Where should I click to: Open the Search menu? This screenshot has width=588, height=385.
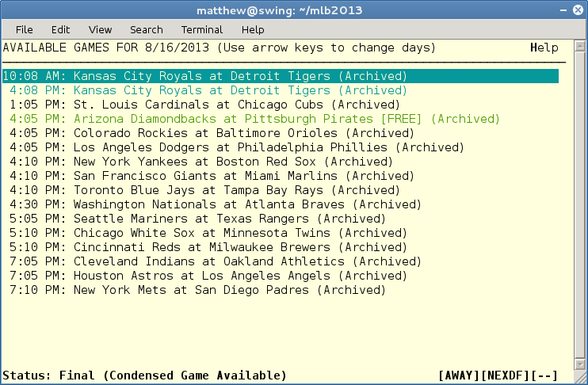tap(147, 29)
